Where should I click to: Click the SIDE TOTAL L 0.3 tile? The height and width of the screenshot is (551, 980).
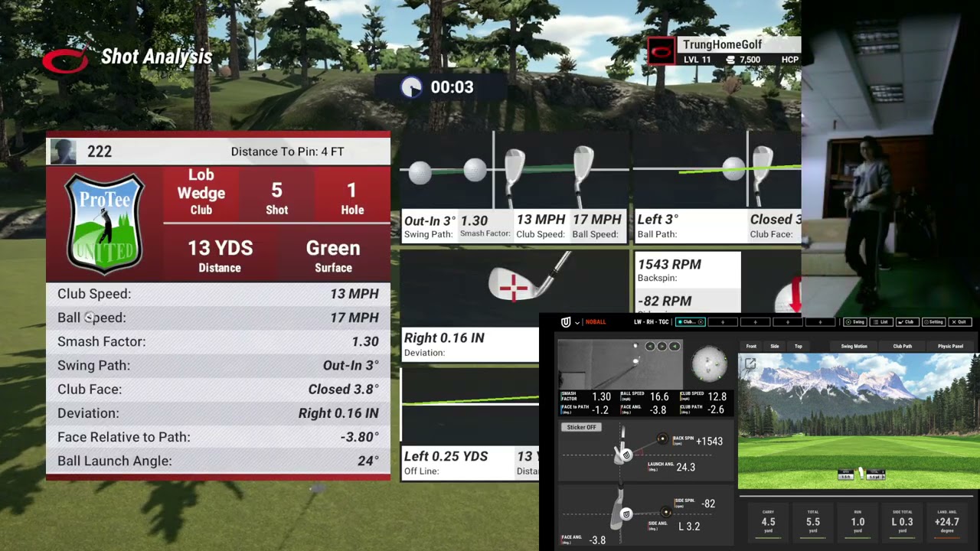point(903,521)
